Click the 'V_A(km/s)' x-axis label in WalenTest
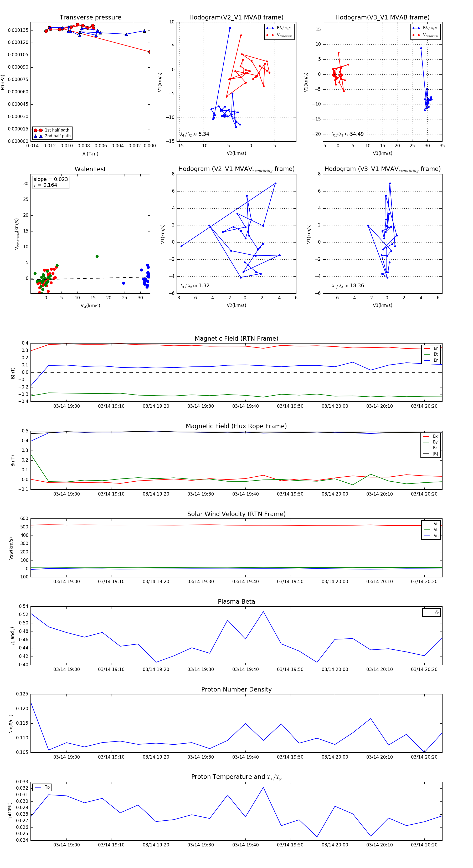Viewport: 473px width, 868px height. pos(90,306)
